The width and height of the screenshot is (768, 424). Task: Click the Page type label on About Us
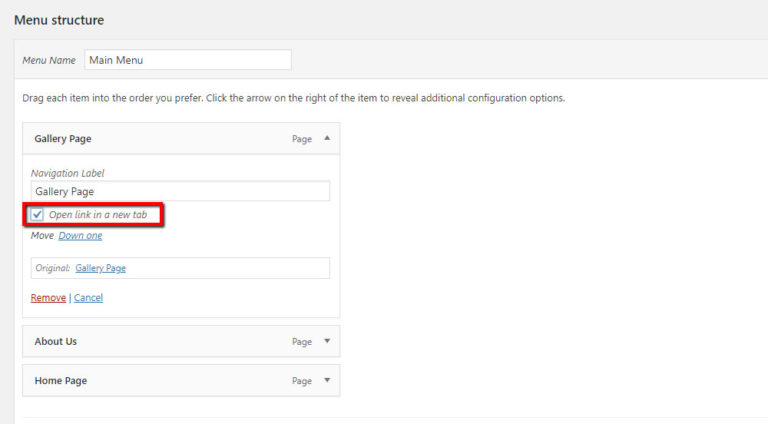(x=302, y=341)
